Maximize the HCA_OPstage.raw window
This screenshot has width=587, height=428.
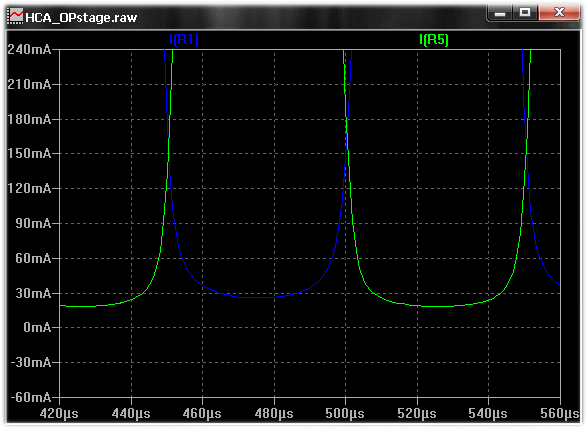(525, 13)
